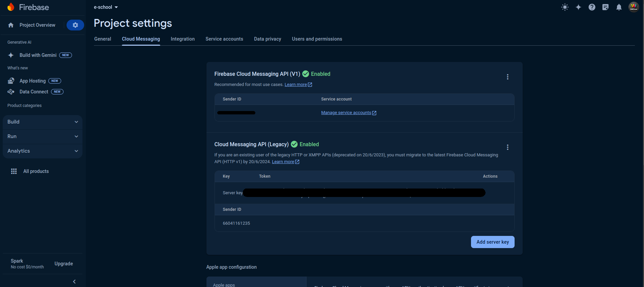Viewport: 644px width, 287px height.
Task: Expand the Build category
Action: pyautogui.click(x=43, y=122)
